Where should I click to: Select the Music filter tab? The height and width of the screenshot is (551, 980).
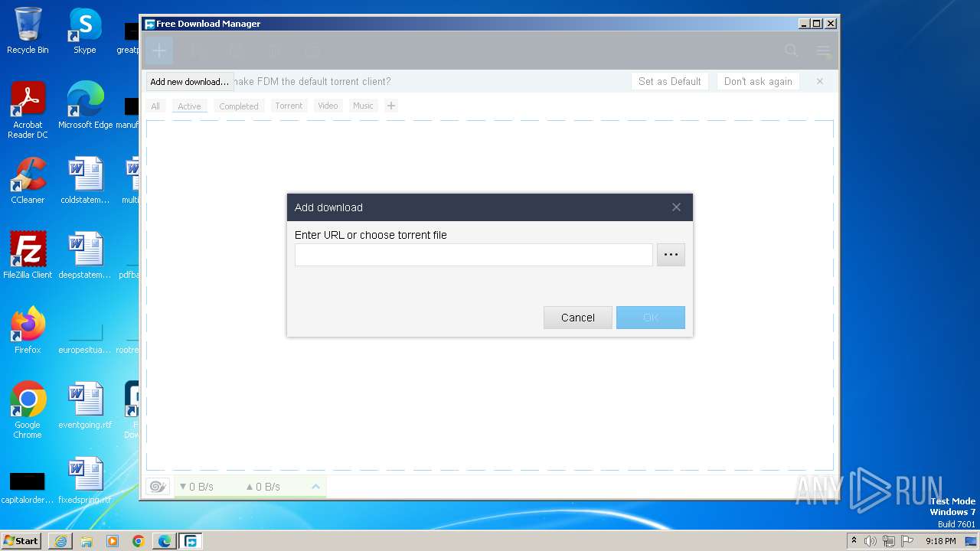pos(363,106)
